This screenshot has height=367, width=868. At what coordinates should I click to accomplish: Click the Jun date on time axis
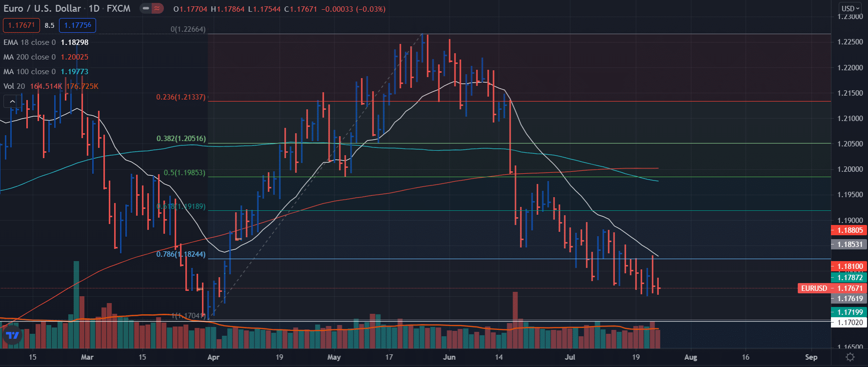pos(449,357)
